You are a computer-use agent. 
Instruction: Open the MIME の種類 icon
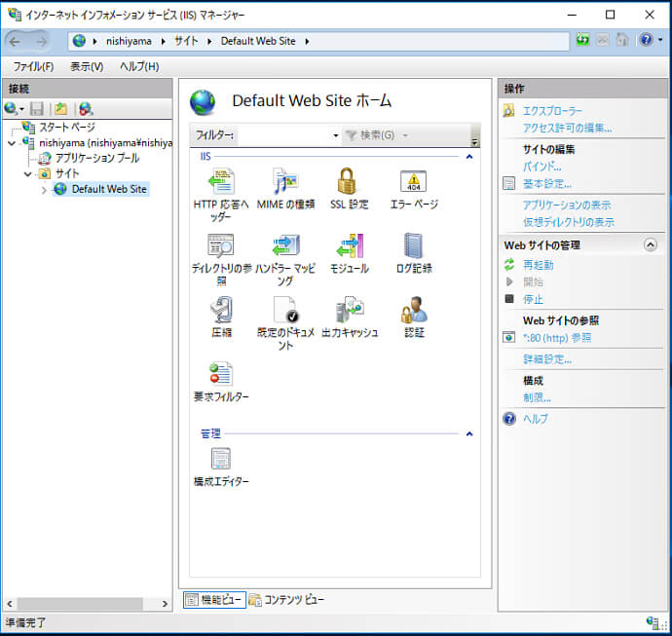tap(285, 183)
